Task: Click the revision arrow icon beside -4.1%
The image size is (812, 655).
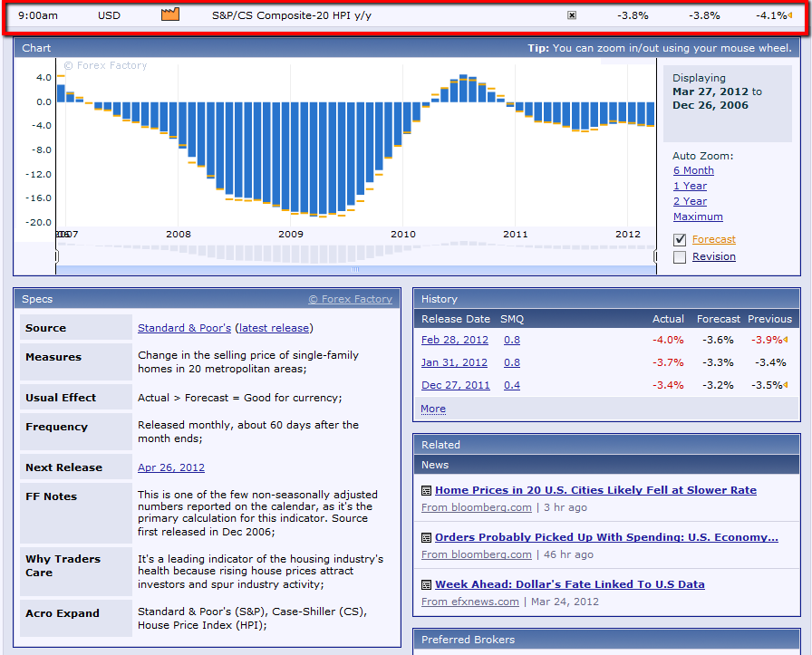Action: pos(789,15)
